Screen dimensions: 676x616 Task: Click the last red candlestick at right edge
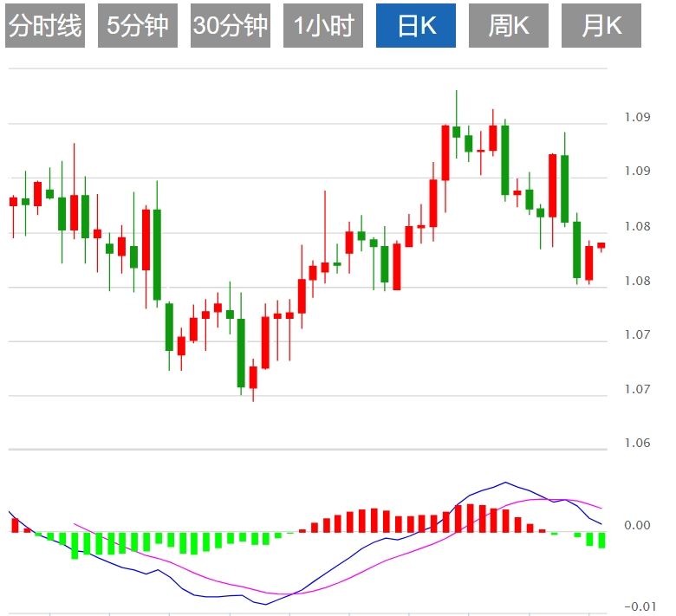pos(601,245)
